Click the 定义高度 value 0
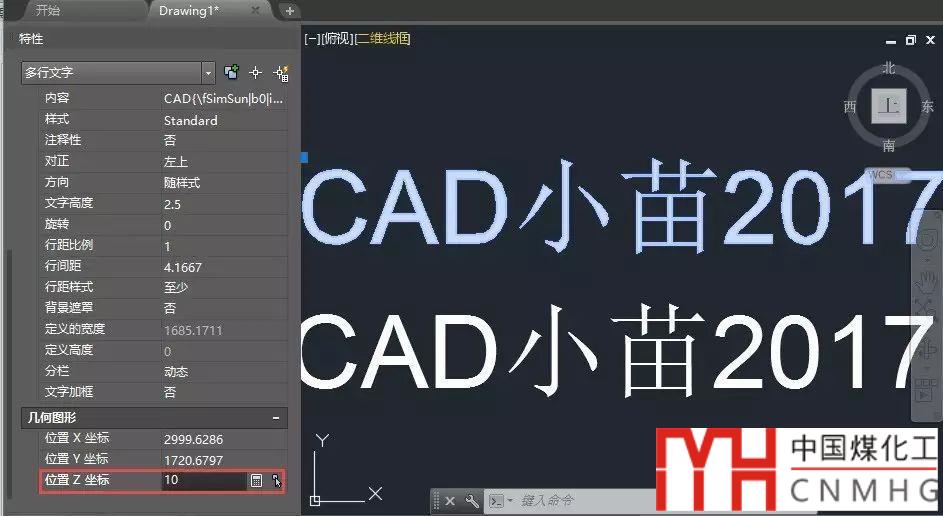The image size is (943, 516). coord(167,351)
